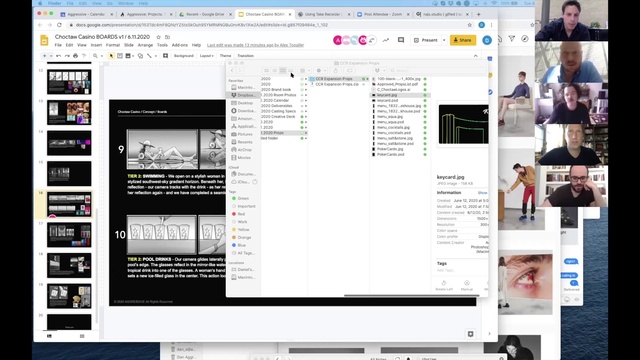640x360 pixels.
Task: Switch Finder to list view
Action: [275, 71]
